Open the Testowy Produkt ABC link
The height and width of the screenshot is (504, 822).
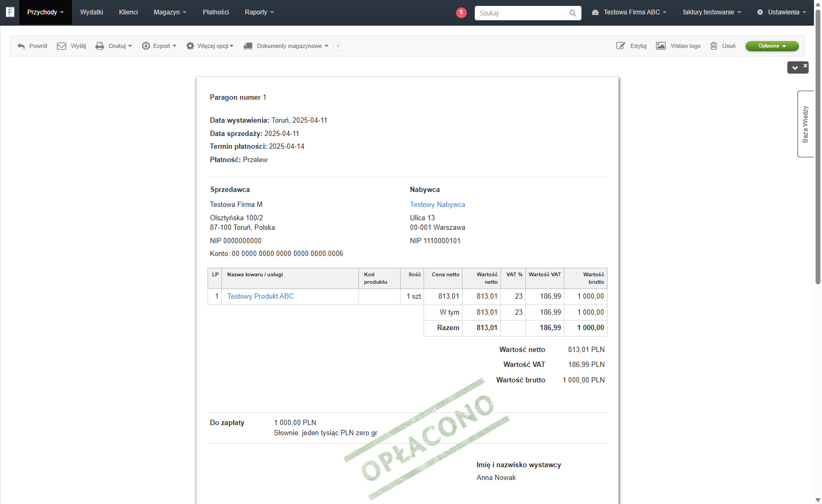pyautogui.click(x=260, y=297)
